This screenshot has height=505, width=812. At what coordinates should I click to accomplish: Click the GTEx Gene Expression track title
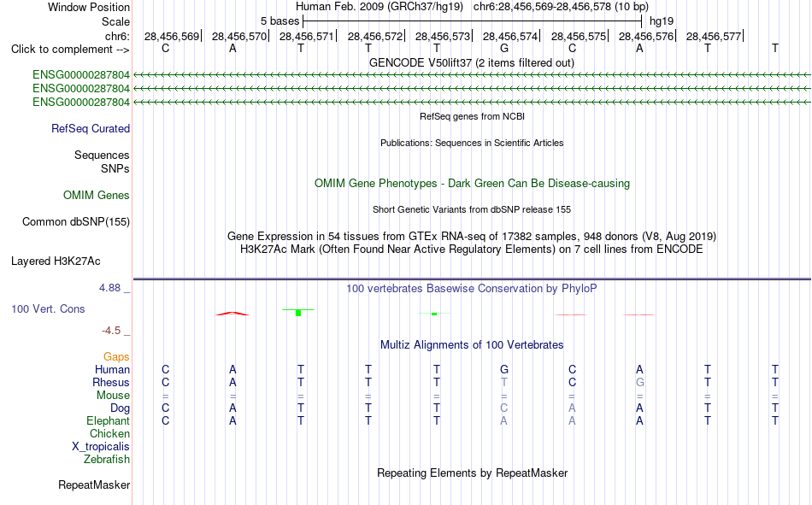(x=471, y=236)
